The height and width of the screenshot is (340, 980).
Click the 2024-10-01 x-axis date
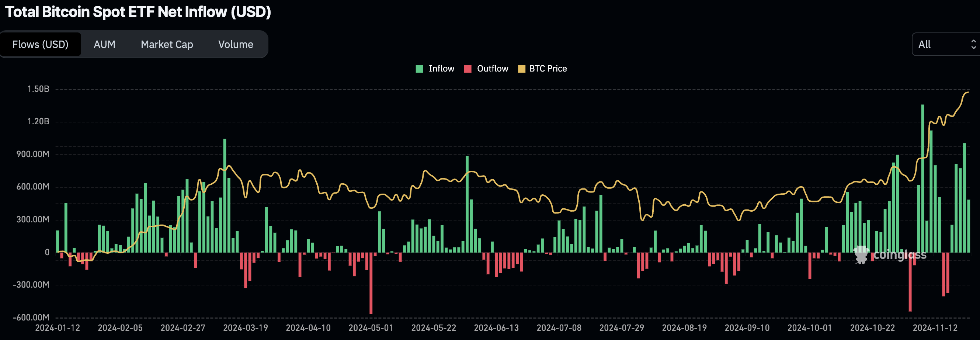(x=810, y=328)
